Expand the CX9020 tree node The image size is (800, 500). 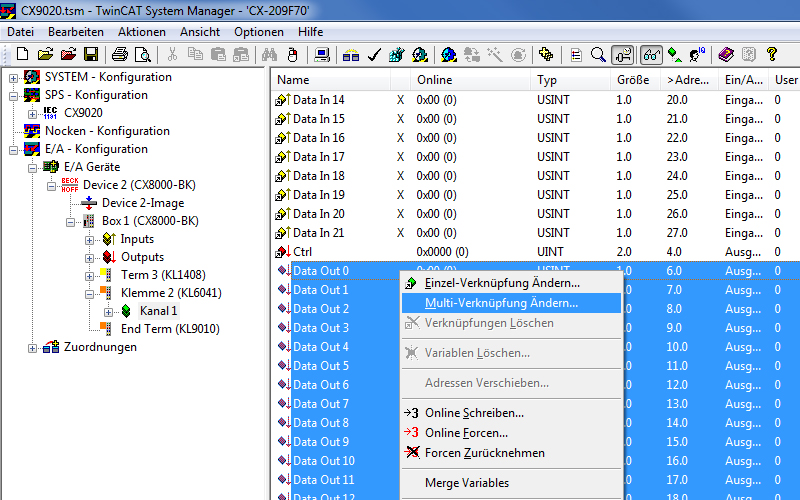(32, 114)
